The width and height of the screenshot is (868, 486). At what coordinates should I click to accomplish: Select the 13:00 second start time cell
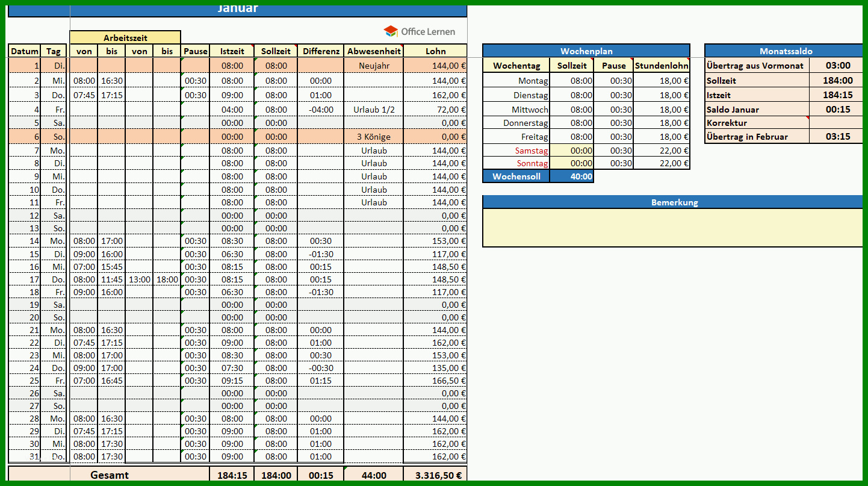(140, 279)
